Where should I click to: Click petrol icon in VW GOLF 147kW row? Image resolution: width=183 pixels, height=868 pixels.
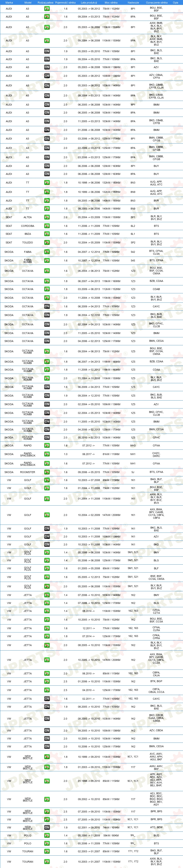[x=47, y=515]
